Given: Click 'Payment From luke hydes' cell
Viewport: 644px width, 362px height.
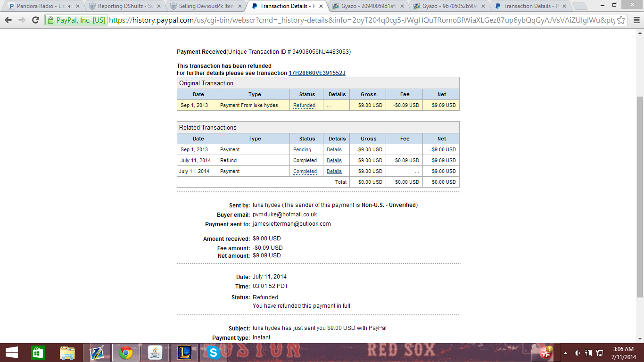Looking at the screenshot, I should [x=254, y=105].
